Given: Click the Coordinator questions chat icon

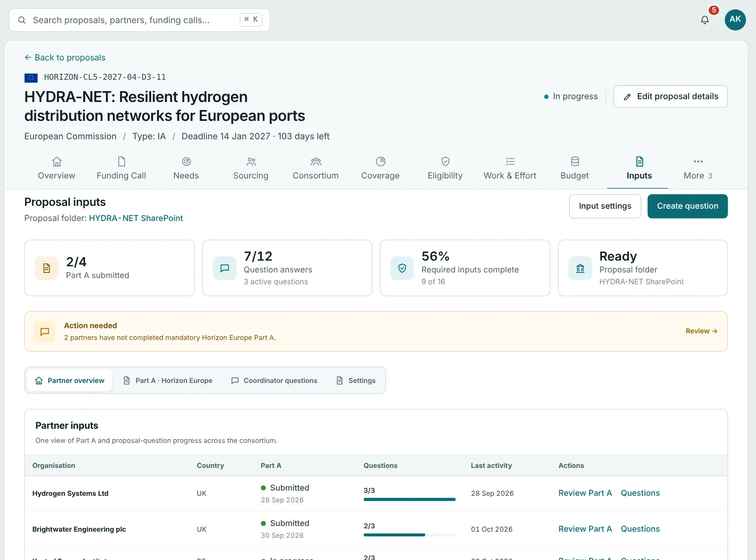Looking at the screenshot, I should click(235, 381).
